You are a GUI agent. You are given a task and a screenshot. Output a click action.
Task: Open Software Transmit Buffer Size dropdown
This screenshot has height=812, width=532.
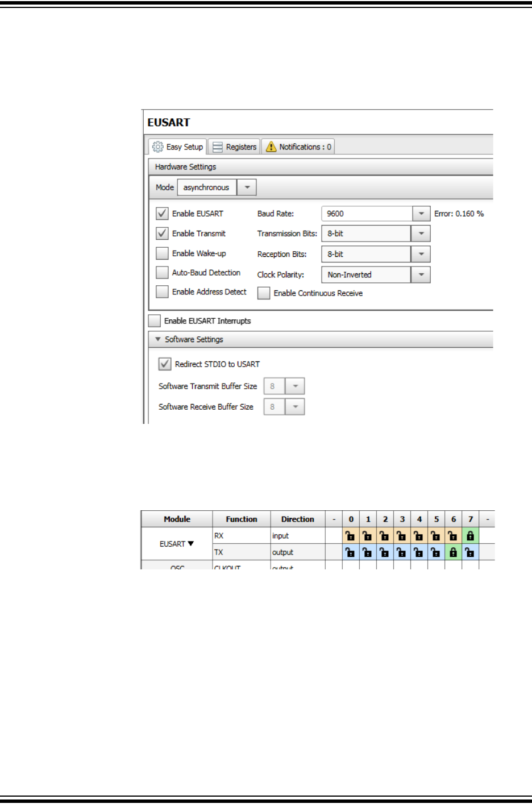click(295, 386)
